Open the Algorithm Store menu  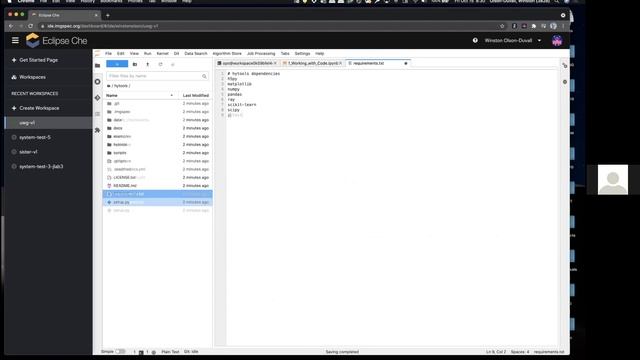227,53
